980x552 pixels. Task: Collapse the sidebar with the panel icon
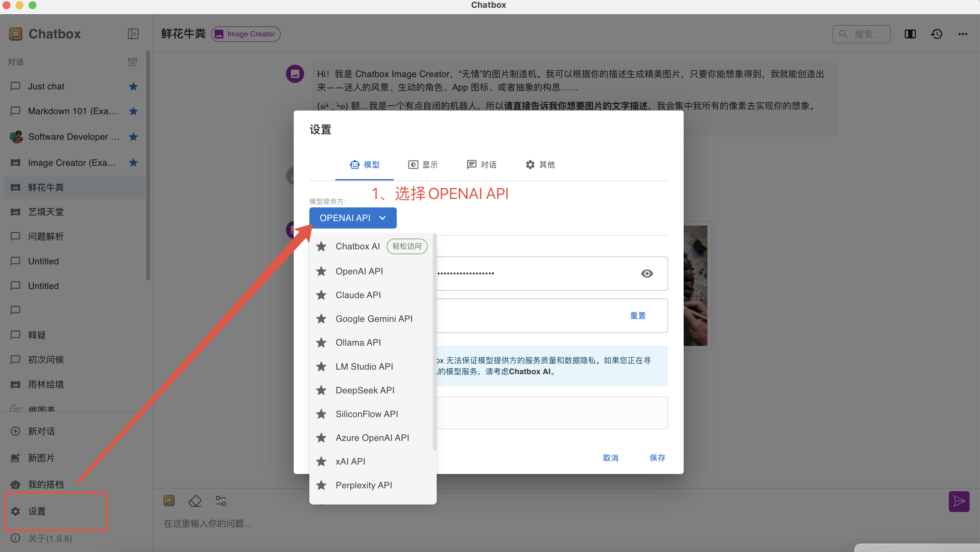tap(133, 34)
